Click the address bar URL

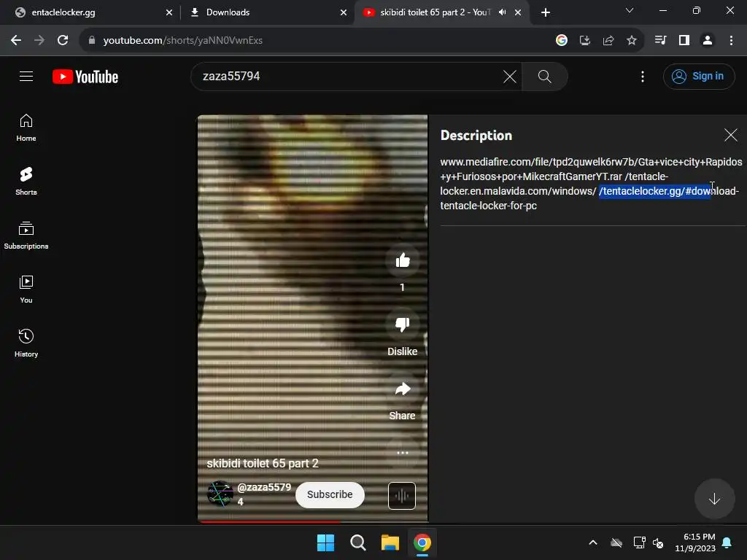pos(183,41)
